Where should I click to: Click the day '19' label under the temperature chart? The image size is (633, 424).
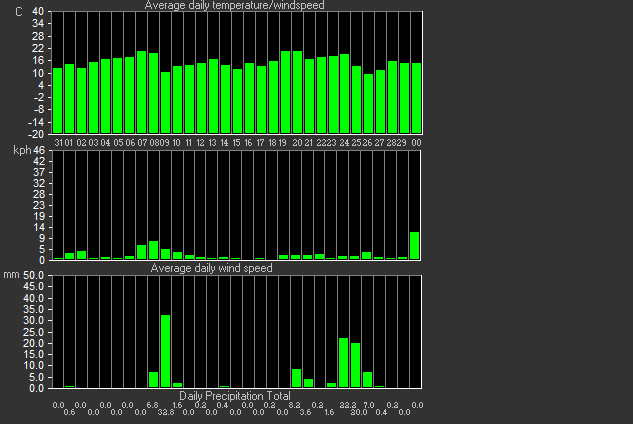tap(282, 143)
